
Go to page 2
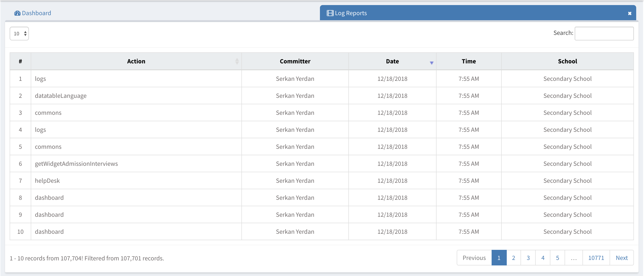513,258
